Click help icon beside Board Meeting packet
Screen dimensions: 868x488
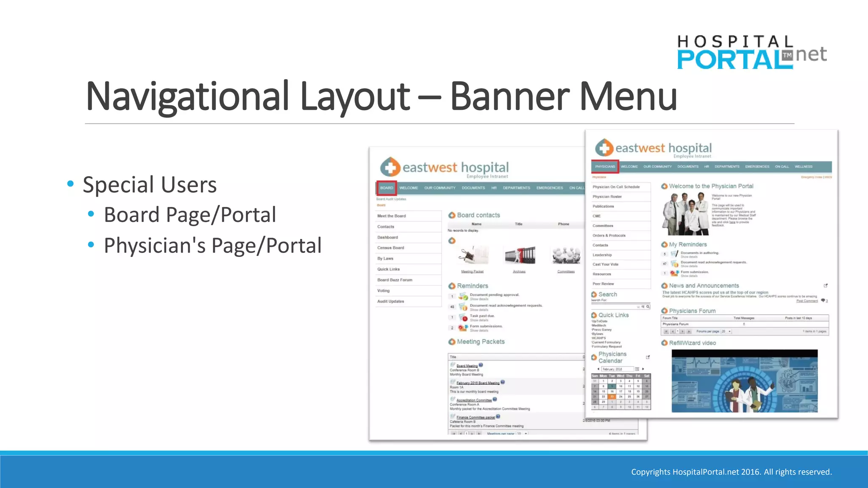481,365
